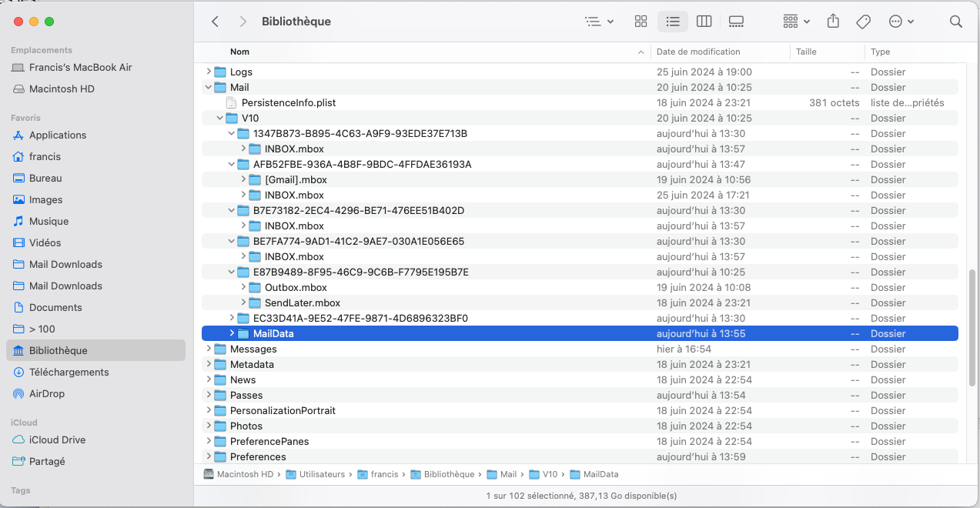Select Bibliothèque in the sidebar
The image size is (980, 508).
click(x=95, y=350)
